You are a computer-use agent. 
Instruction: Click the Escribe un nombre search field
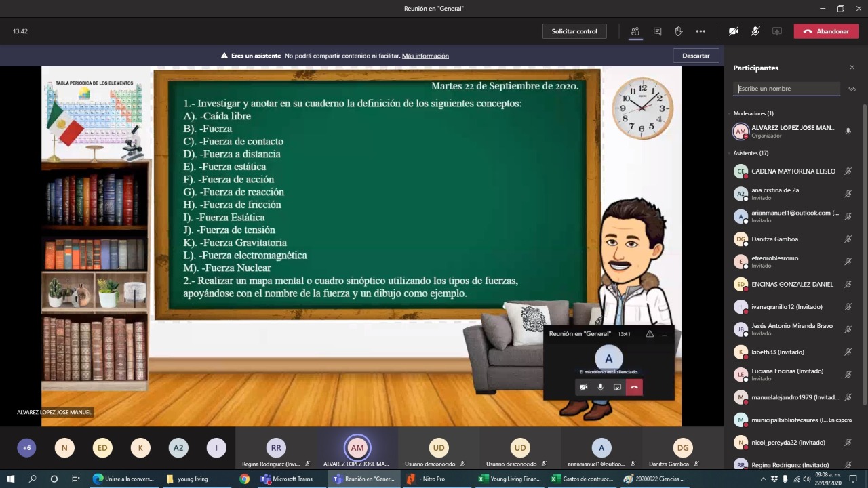pyautogui.click(x=787, y=89)
